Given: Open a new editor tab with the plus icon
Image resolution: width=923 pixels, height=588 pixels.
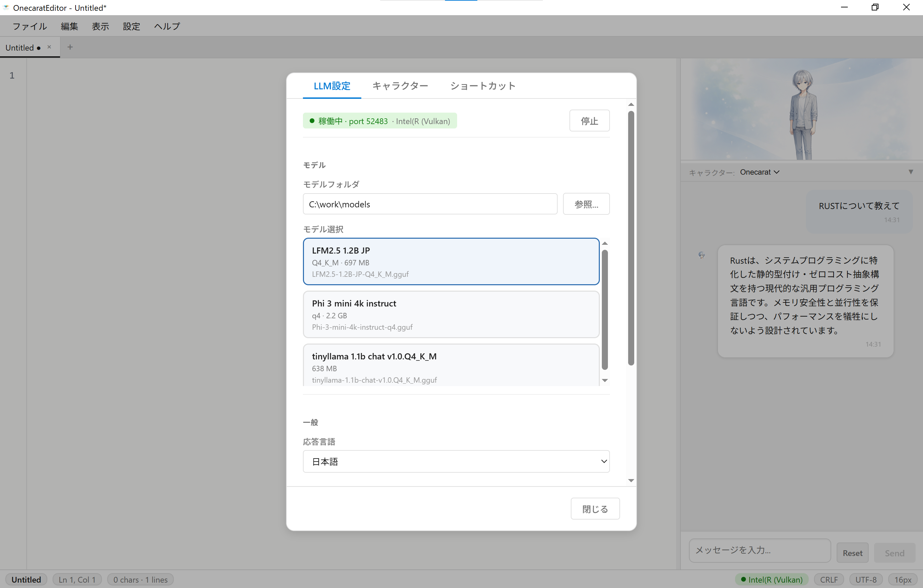Looking at the screenshot, I should tap(70, 47).
